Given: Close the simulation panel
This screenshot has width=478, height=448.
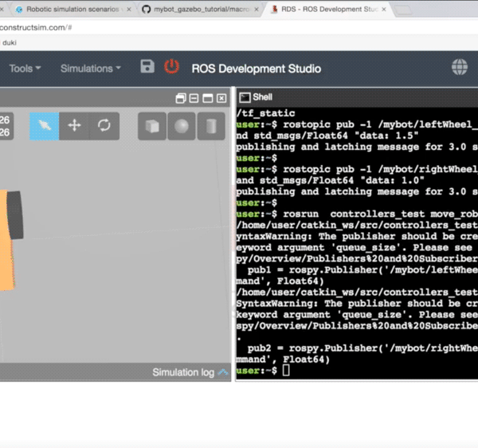Looking at the screenshot, I should pos(221,99).
